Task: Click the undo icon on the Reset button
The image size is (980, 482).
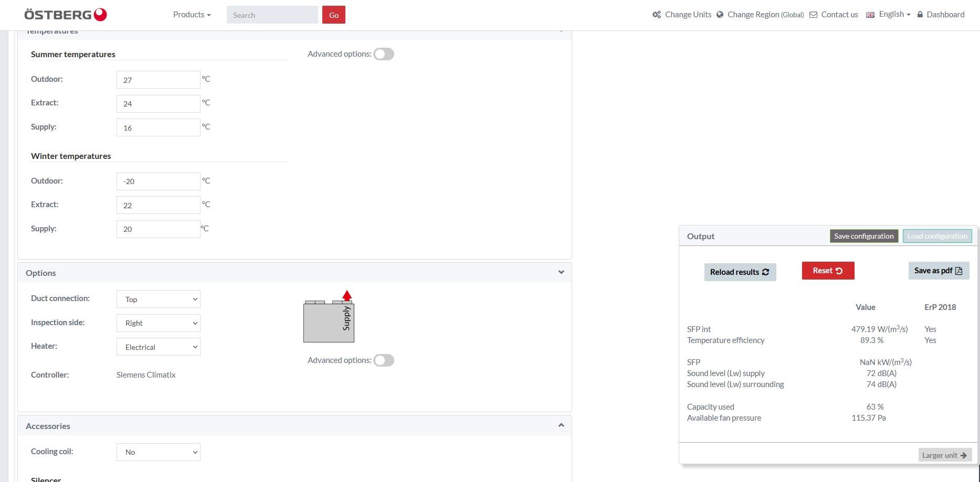Action: [840, 270]
